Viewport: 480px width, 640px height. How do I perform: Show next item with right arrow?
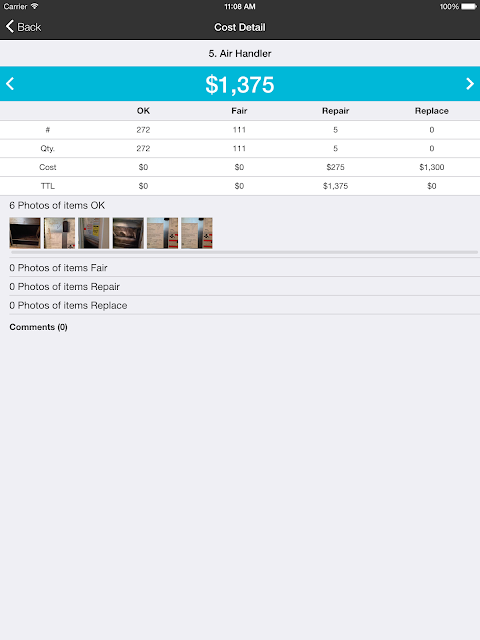[x=470, y=84]
